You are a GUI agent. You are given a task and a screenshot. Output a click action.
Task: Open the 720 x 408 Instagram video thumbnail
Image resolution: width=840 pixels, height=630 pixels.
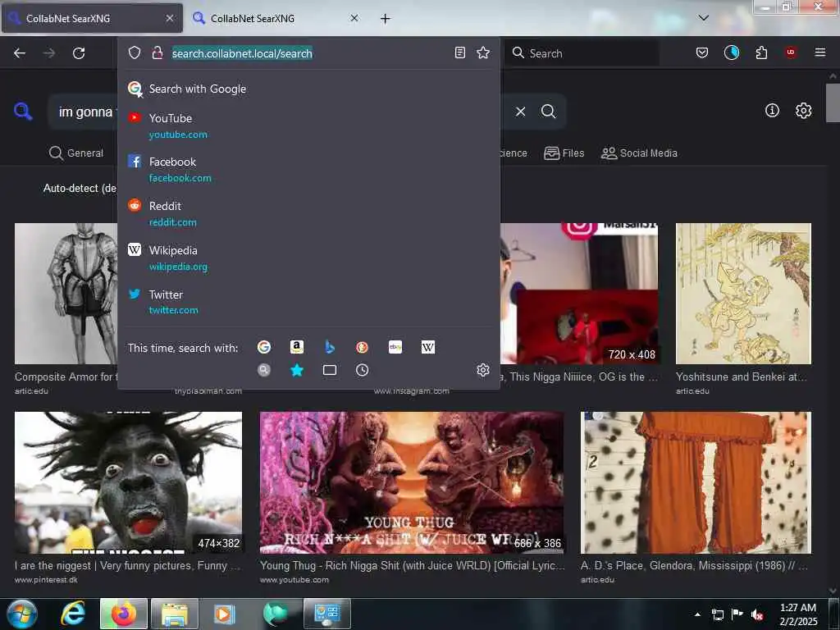[x=580, y=294]
